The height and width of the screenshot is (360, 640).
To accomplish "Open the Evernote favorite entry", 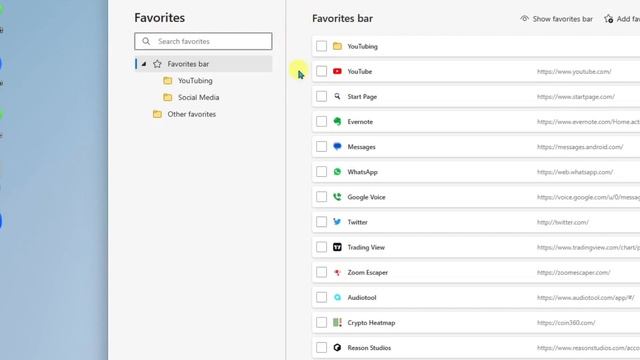I will 476,122.
